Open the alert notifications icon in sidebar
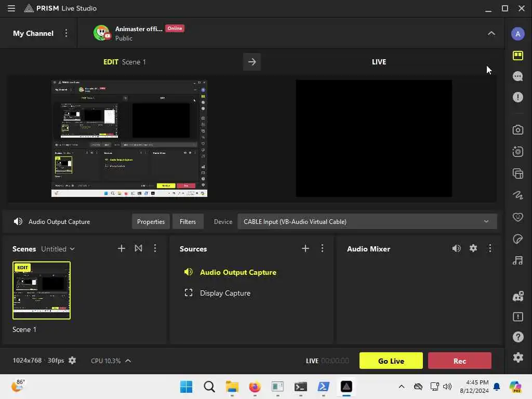Viewport: 532px width, 399px height. pos(518,97)
